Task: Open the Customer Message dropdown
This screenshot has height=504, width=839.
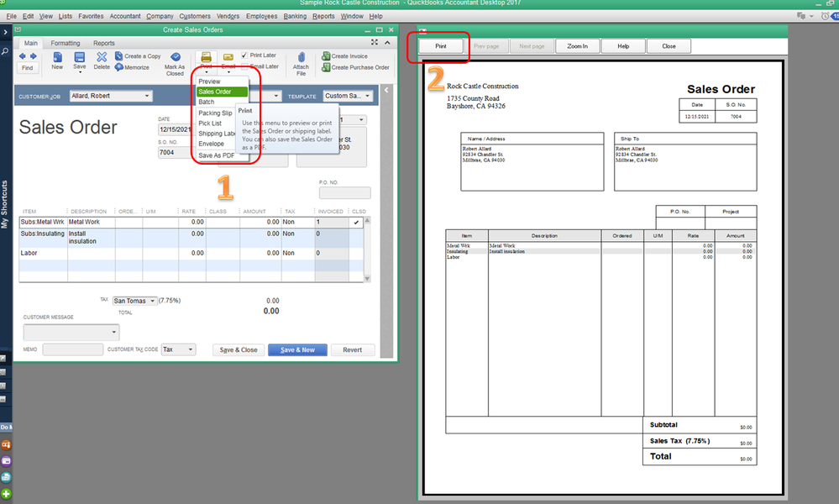Action: pyautogui.click(x=114, y=333)
